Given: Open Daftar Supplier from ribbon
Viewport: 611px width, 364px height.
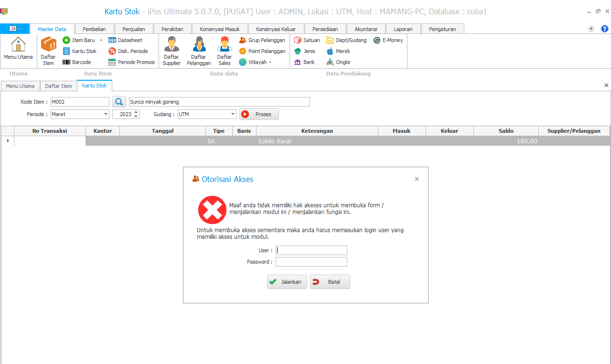Looking at the screenshot, I should tap(172, 45).
